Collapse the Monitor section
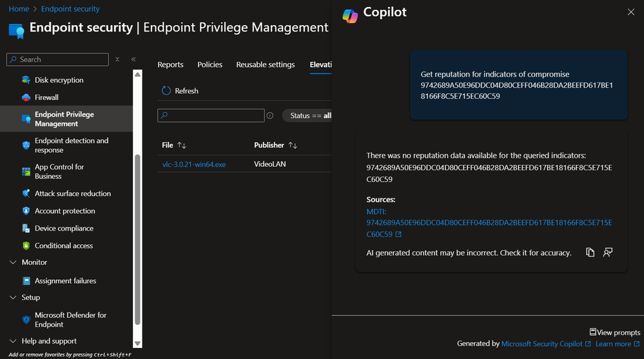 (x=13, y=262)
